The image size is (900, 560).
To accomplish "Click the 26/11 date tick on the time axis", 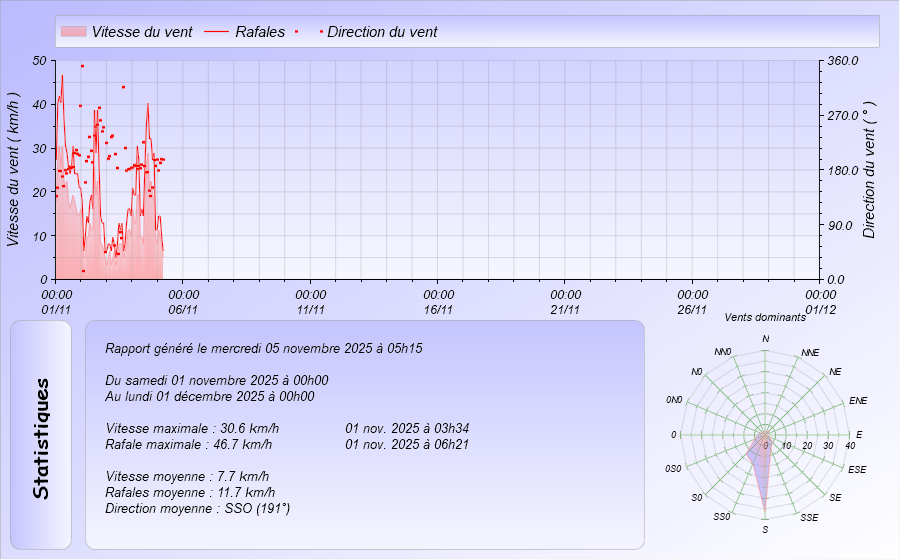I will (693, 309).
